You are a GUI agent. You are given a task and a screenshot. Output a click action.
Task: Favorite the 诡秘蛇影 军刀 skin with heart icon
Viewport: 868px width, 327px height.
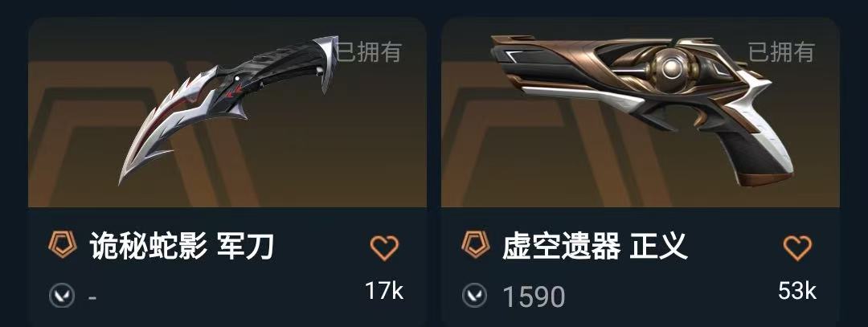point(384,248)
